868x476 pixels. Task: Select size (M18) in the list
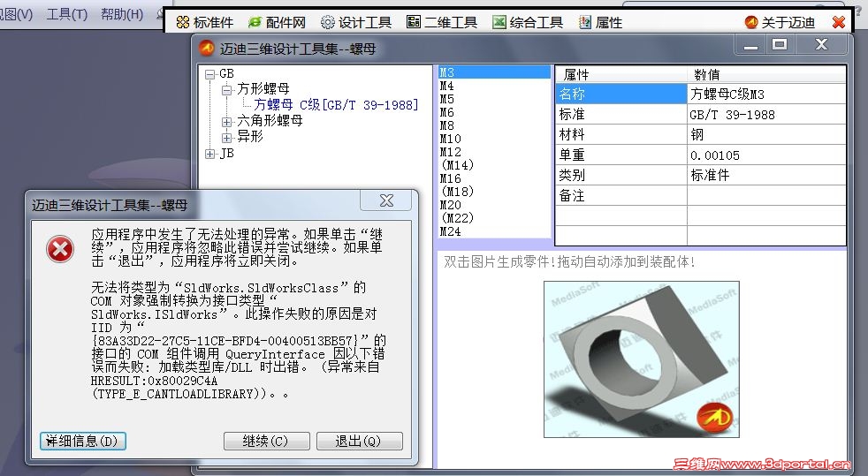tap(494, 192)
